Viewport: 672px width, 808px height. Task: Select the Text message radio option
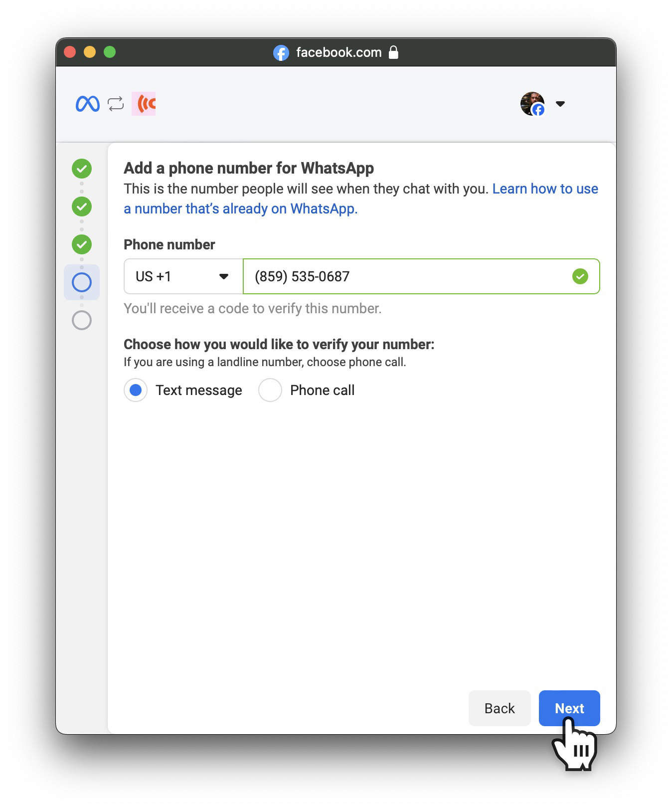pyautogui.click(x=136, y=390)
